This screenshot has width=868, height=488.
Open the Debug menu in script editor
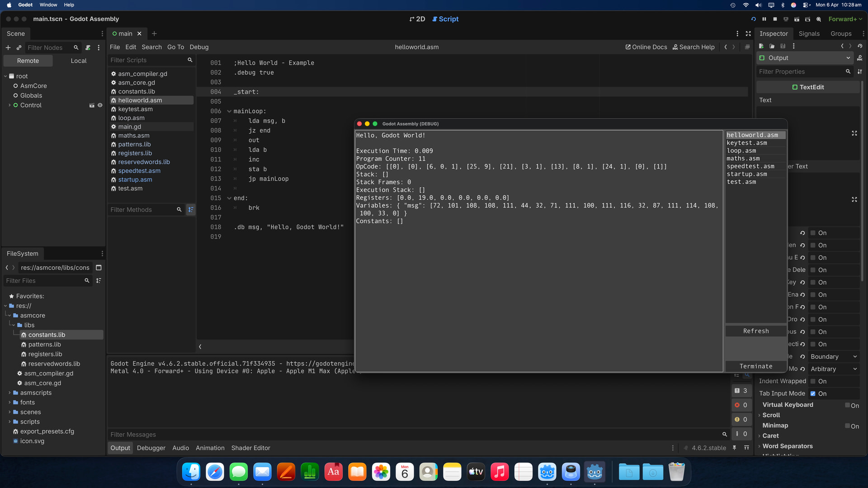click(x=199, y=47)
